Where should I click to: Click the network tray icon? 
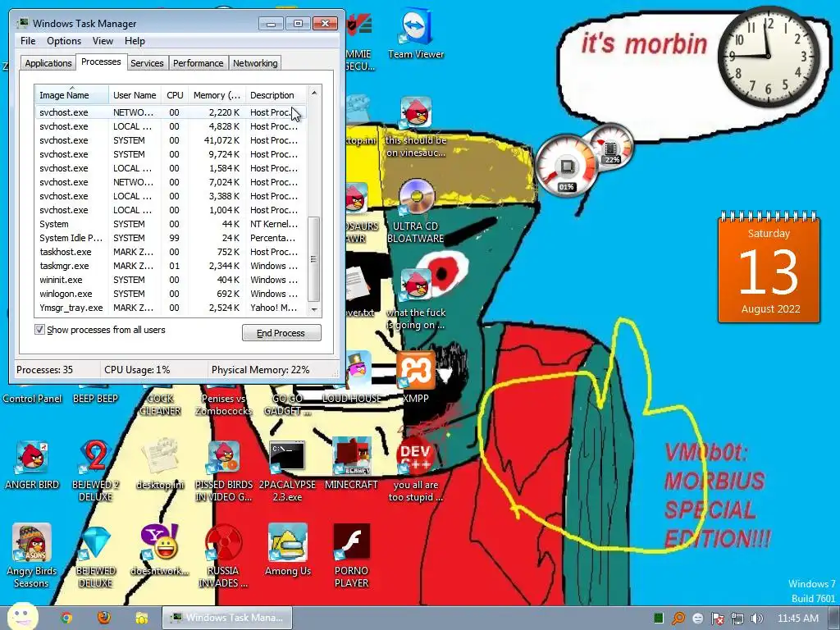pos(737,619)
